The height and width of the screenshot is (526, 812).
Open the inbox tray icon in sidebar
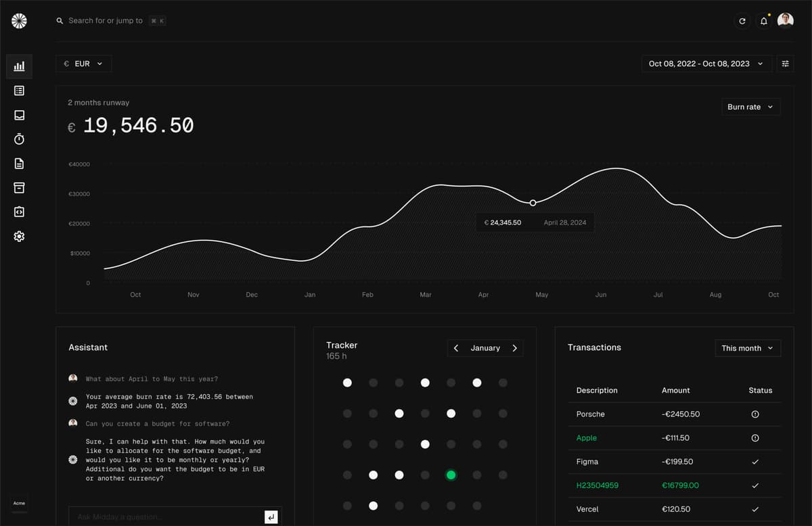click(x=19, y=115)
